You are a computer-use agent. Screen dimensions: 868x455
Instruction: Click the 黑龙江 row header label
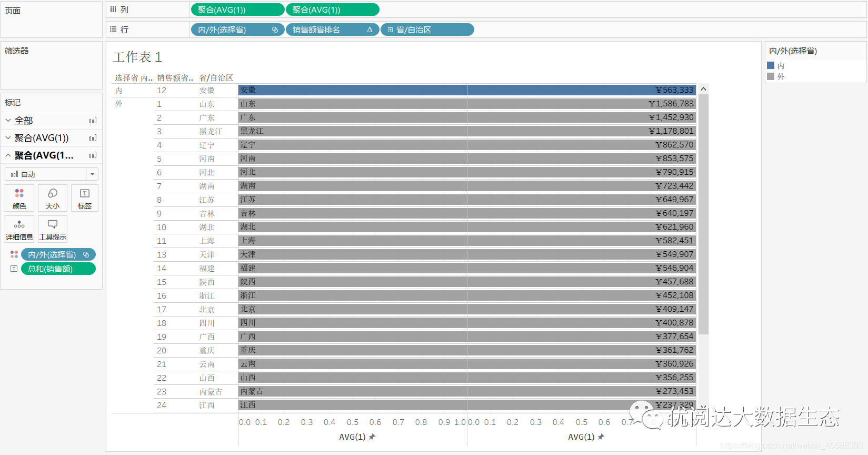pos(211,132)
